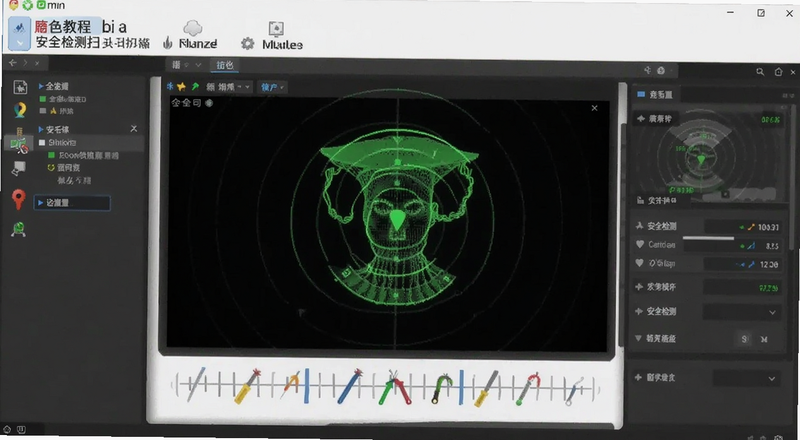Adjust the white slider bar above Cantian value
Screen dimensions: 800x440
[x=708, y=238]
